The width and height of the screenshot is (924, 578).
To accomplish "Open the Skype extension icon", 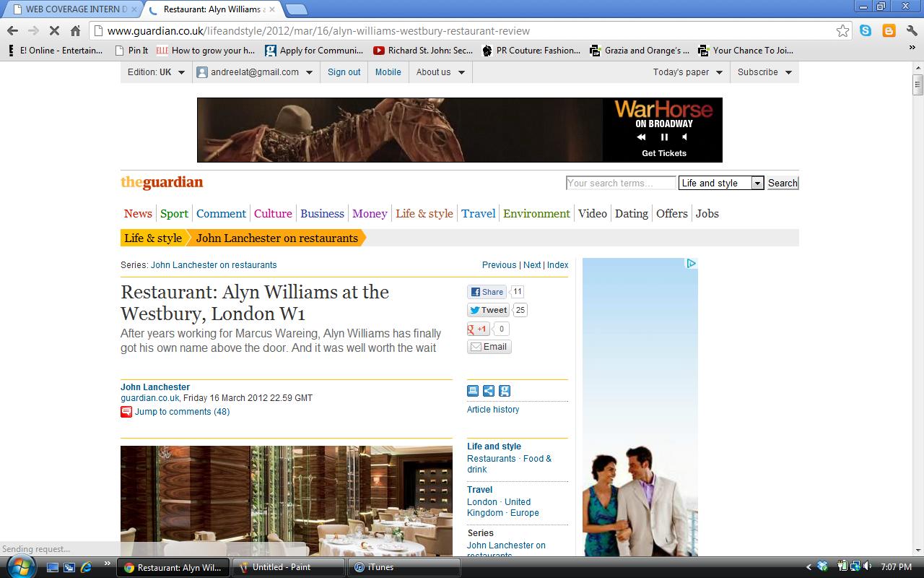I will pyautogui.click(x=866, y=31).
